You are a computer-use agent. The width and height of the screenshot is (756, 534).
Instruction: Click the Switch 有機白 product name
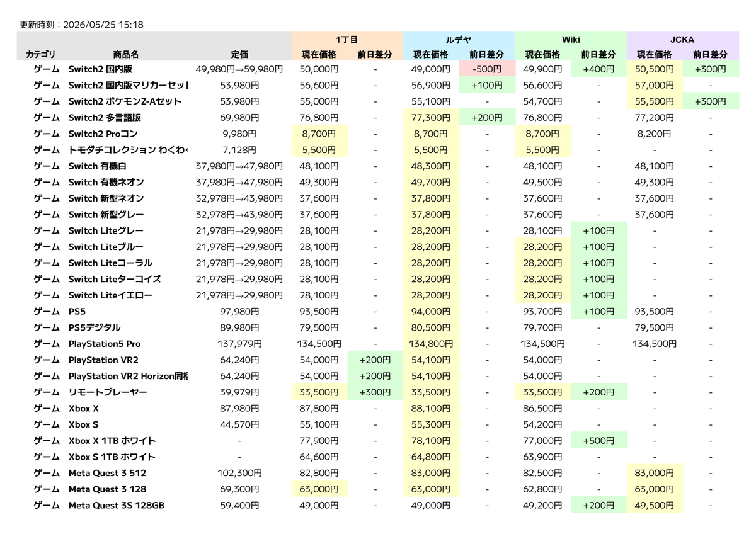(97, 166)
